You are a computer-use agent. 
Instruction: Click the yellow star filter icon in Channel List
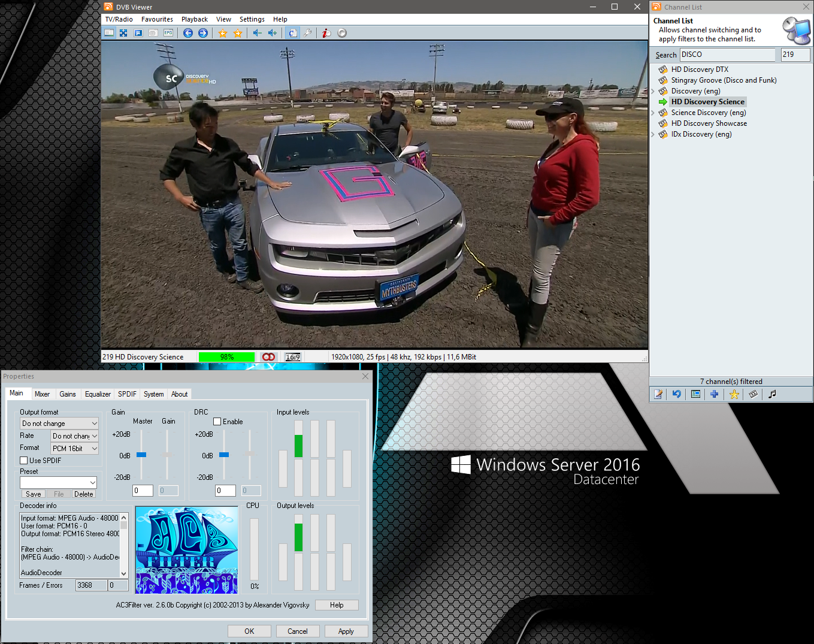[734, 394]
